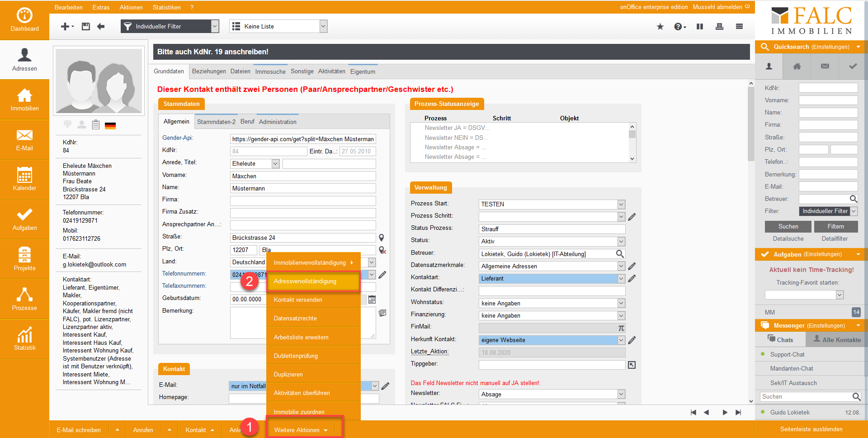Click the save diskette icon in toolbar
Screen dimensions: 868x438
85,27
